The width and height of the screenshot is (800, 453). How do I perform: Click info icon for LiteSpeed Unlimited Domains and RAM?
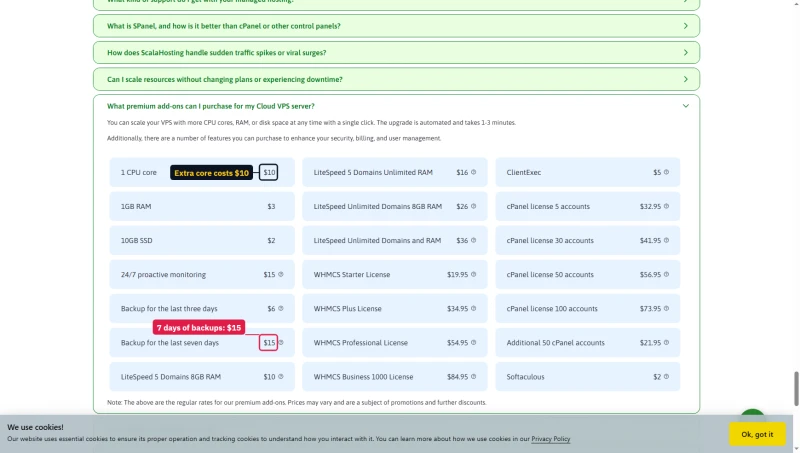click(473, 240)
